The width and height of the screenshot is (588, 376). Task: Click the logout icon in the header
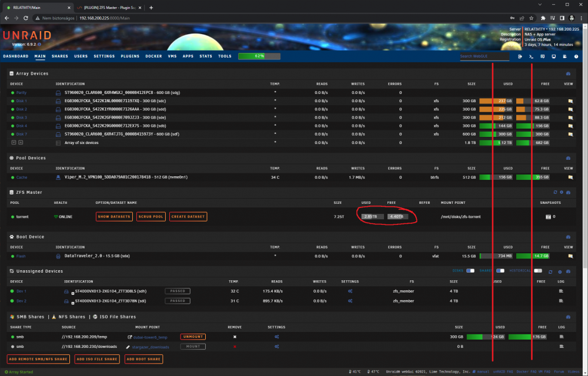pyautogui.click(x=520, y=56)
